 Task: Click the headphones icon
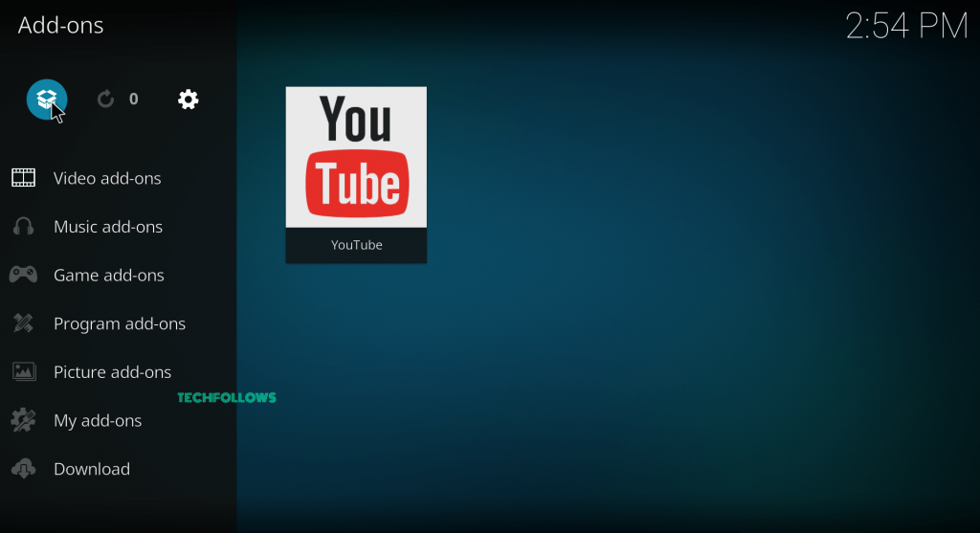pos(24,226)
